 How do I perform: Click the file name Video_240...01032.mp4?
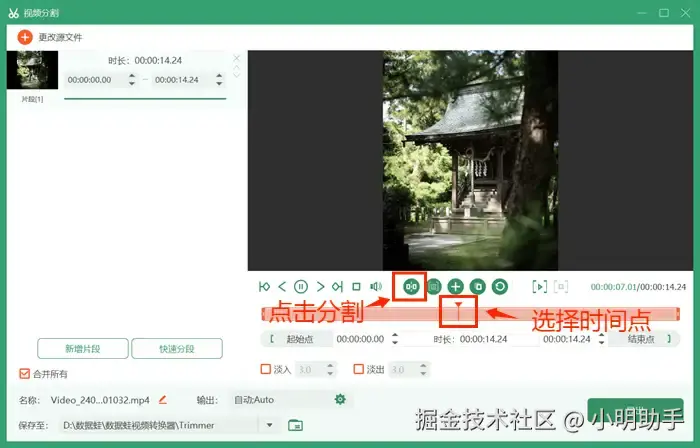pos(100,400)
